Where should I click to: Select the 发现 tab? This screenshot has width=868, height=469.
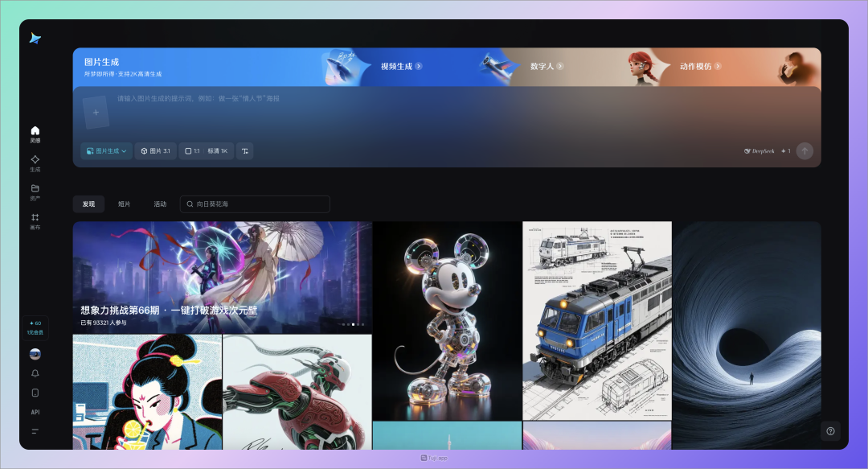88,204
